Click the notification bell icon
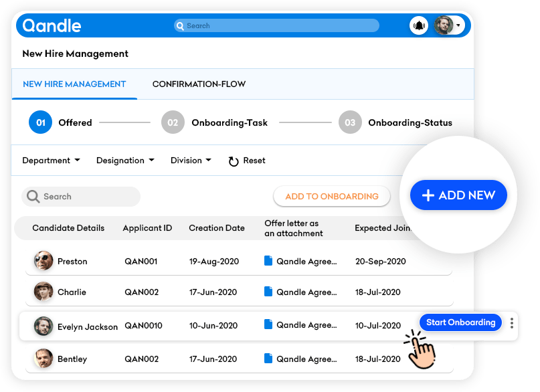Viewport: 540px width, 392px height. [419, 25]
